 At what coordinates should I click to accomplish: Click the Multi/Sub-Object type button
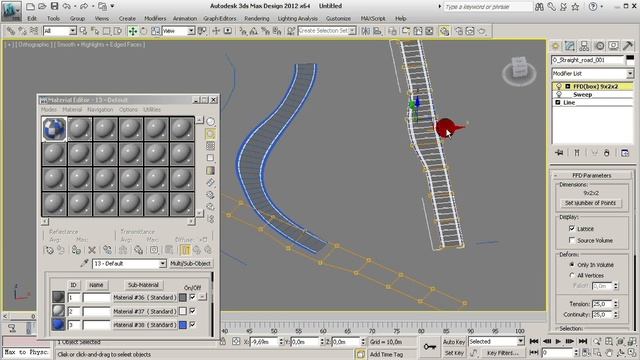click(x=191, y=264)
